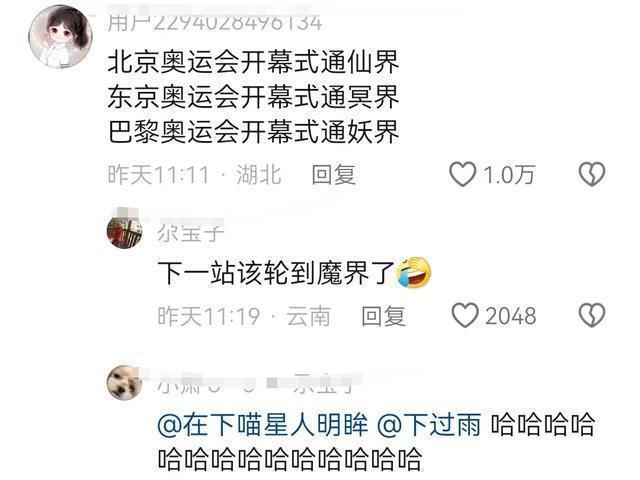Like the reply with 2048 likes
Image resolution: width=640 pixels, height=480 pixels.
pyautogui.click(x=464, y=316)
